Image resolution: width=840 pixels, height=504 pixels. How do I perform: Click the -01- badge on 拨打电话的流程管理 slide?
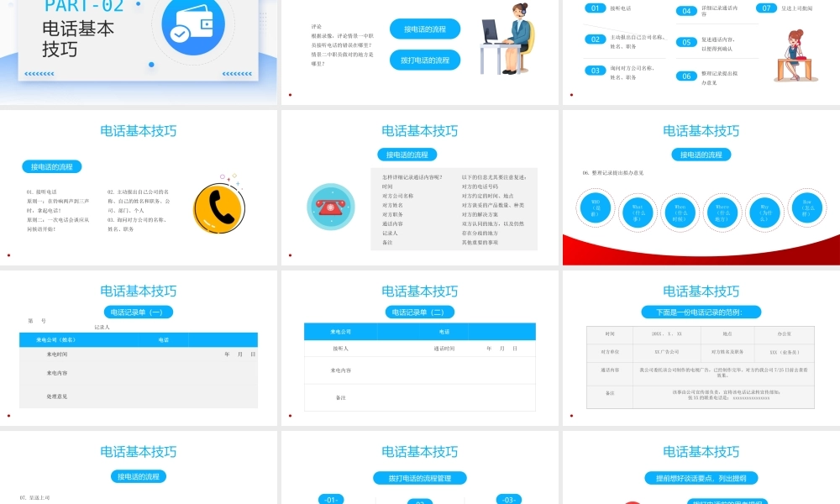[331, 499]
